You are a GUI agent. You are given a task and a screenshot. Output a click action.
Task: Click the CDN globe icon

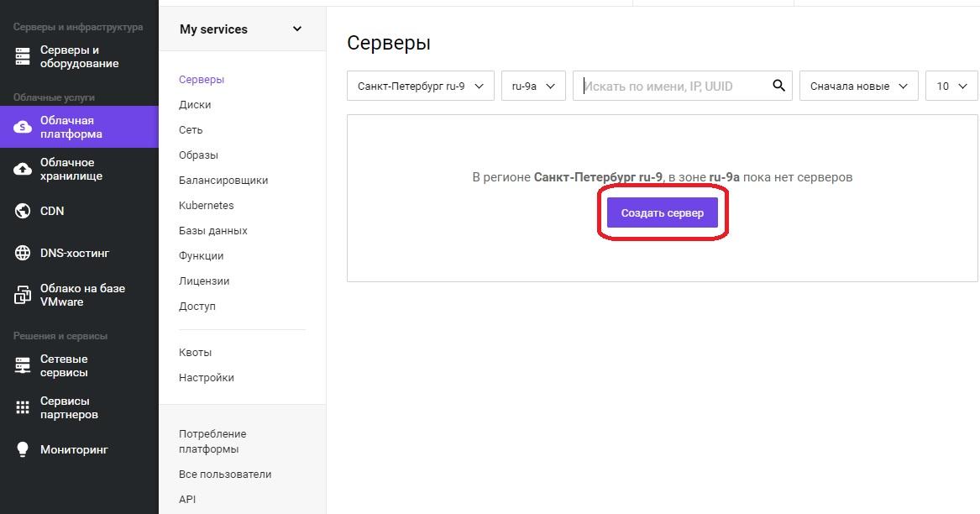tap(24, 211)
